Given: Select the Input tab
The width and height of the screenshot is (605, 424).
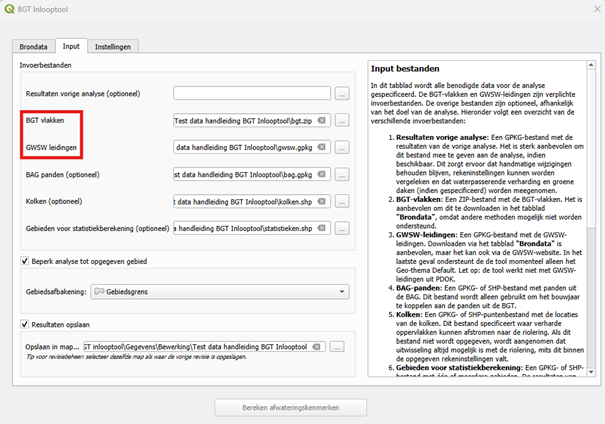Looking at the screenshot, I should point(70,46).
